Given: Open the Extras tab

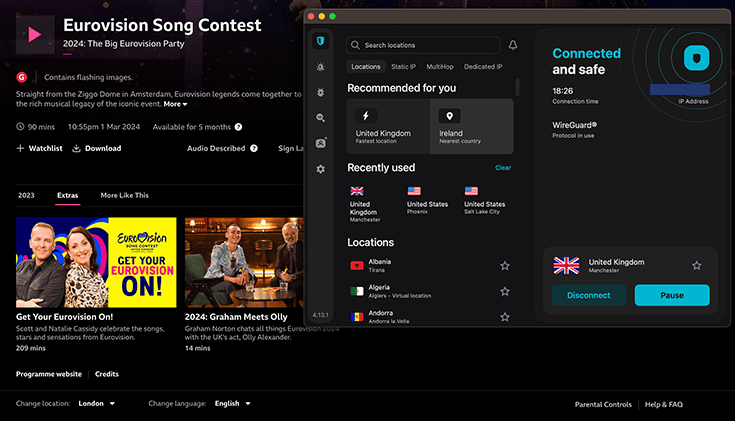Looking at the screenshot, I should pyautogui.click(x=68, y=195).
